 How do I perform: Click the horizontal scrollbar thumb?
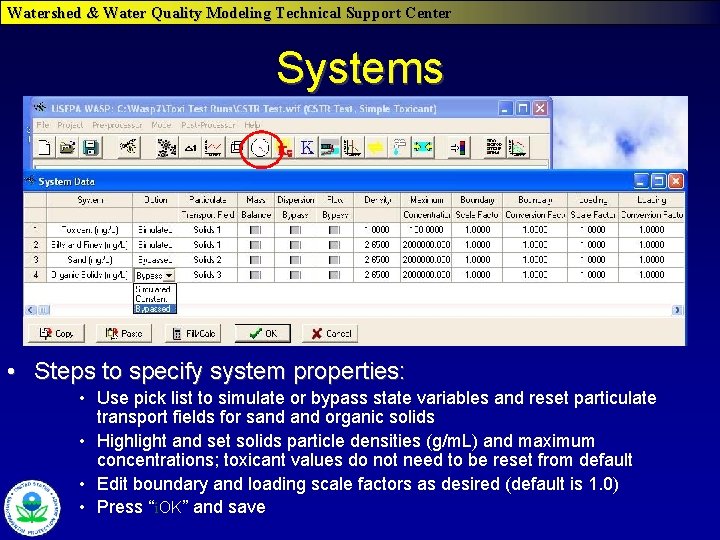point(43,310)
